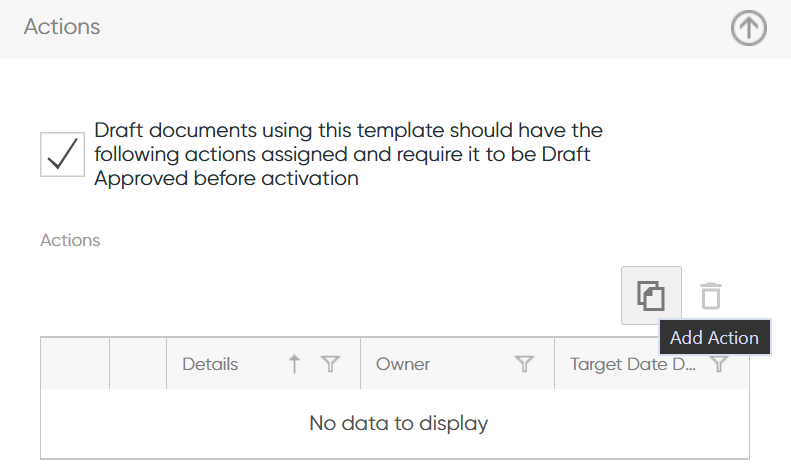
Task: Click the No data to display area
Action: pyautogui.click(x=399, y=423)
